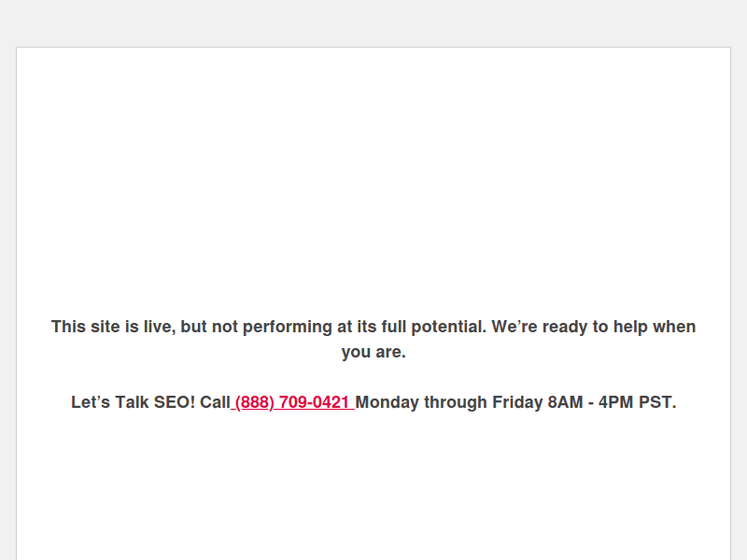Click the "This site is live" text

pos(112,327)
